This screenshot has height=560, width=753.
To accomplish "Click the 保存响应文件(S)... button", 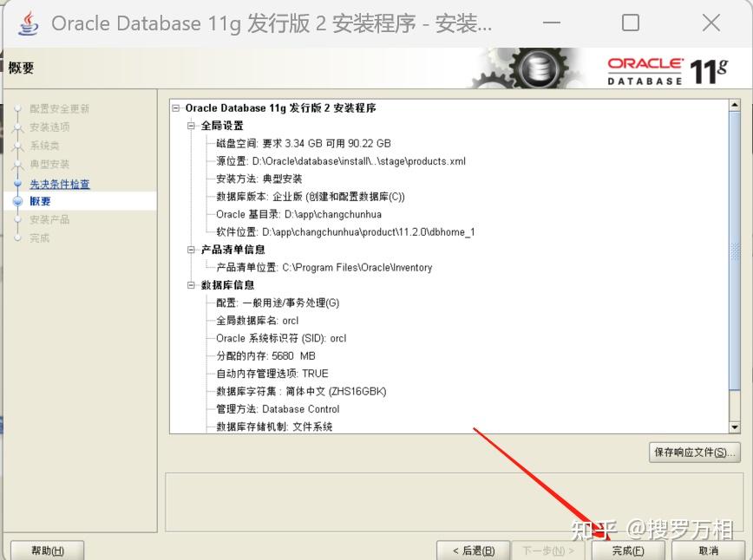I will tap(694, 452).
